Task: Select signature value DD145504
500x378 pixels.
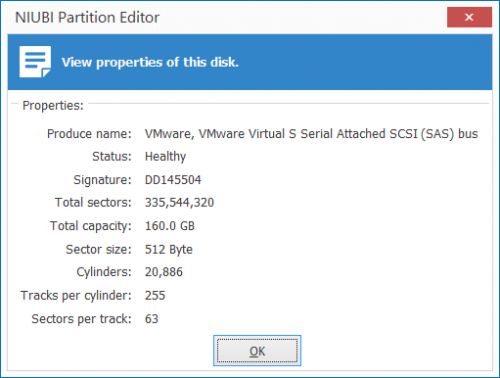Action: (x=173, y=180)
